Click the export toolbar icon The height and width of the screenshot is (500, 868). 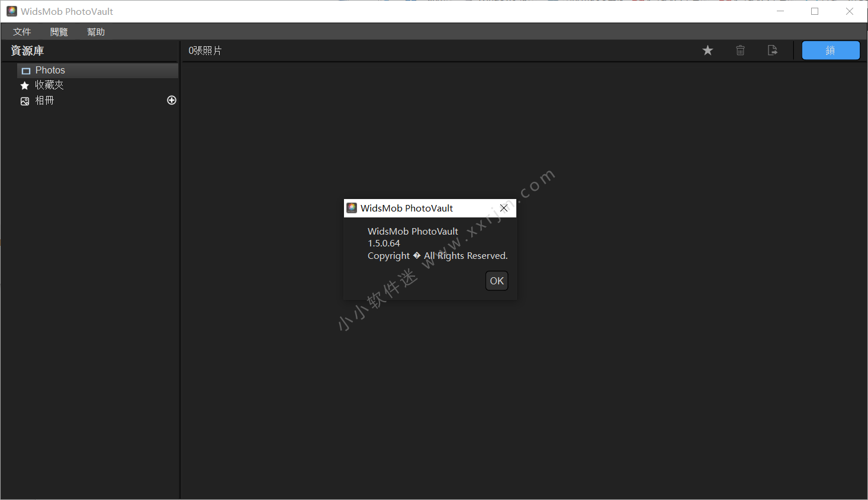coord(773,50)
